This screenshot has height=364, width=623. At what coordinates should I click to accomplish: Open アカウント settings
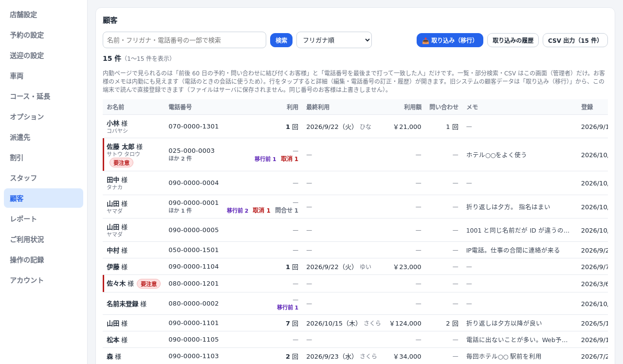pyautogui.click(x=43, y=280)
